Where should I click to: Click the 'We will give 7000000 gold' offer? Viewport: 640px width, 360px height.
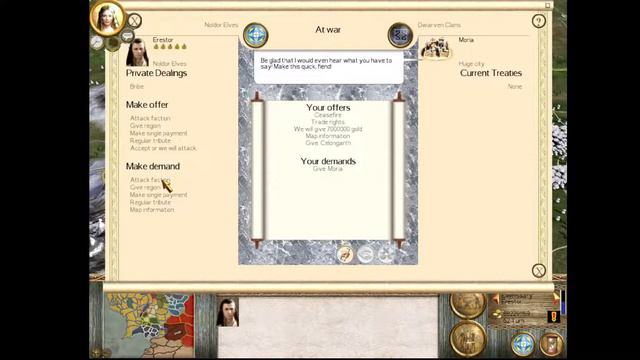click(x=328, y=129)
